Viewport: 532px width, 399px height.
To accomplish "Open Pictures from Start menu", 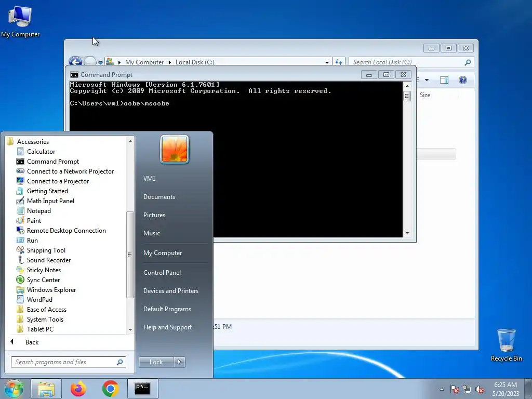I will click(x=154, y=215).
